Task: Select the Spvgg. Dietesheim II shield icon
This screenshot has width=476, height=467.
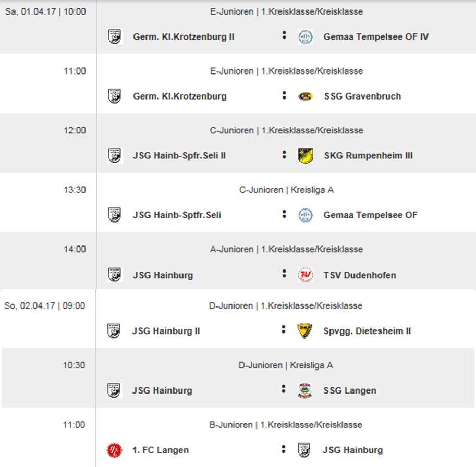Action: tap(305, 331)
